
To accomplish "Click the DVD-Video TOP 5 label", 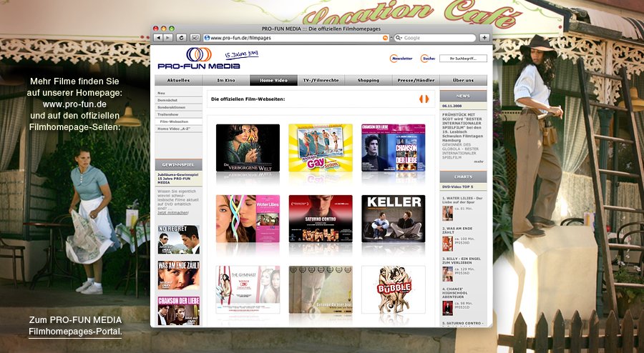I will pyautogui.click(x=457, y=187).
